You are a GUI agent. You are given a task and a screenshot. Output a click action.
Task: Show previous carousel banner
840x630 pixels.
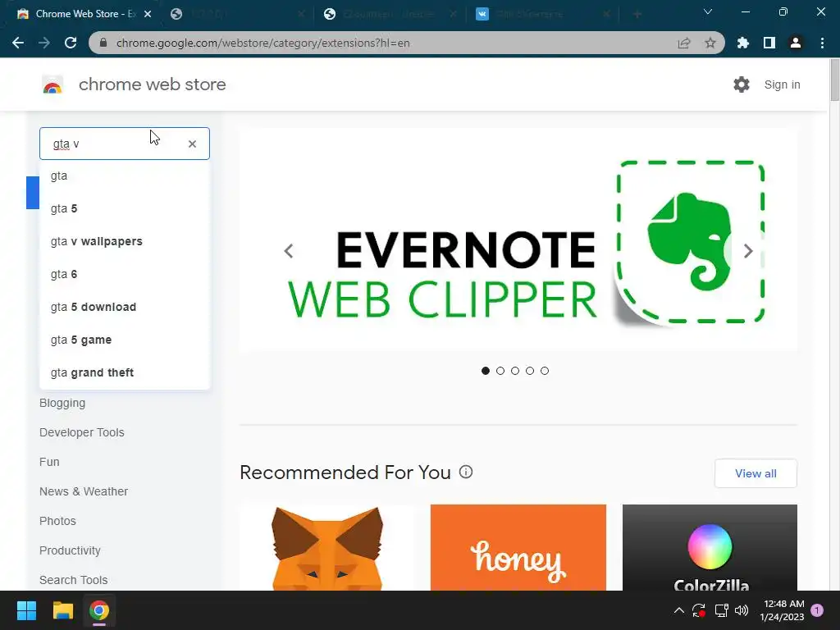pyautogui.click(x=289, y=251)
